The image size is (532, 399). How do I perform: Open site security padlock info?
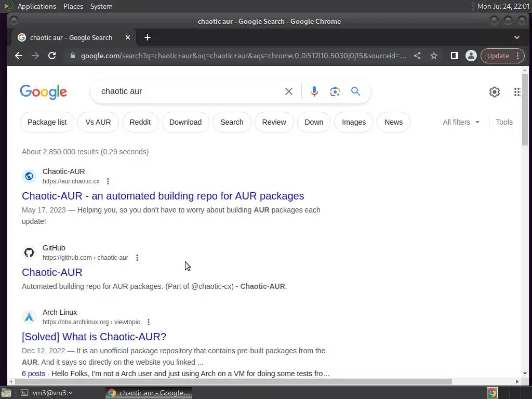tap(73, 56)
